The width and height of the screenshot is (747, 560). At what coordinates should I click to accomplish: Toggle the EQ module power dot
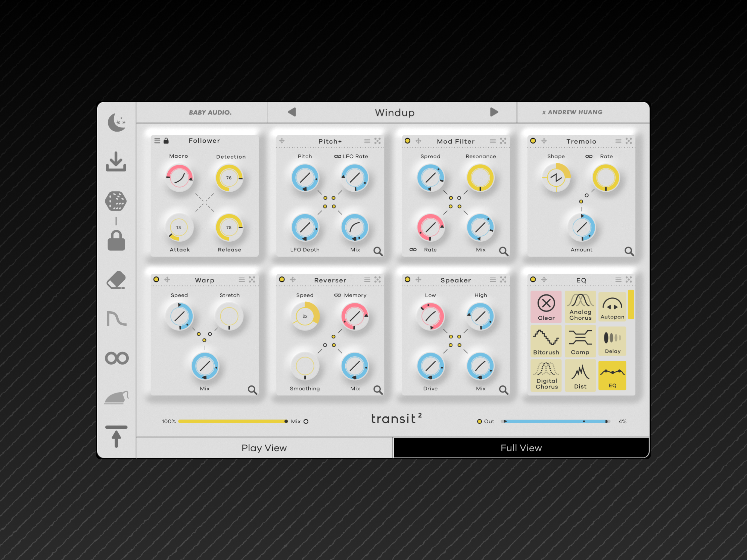pyautogui.click(x=533, y=280)
